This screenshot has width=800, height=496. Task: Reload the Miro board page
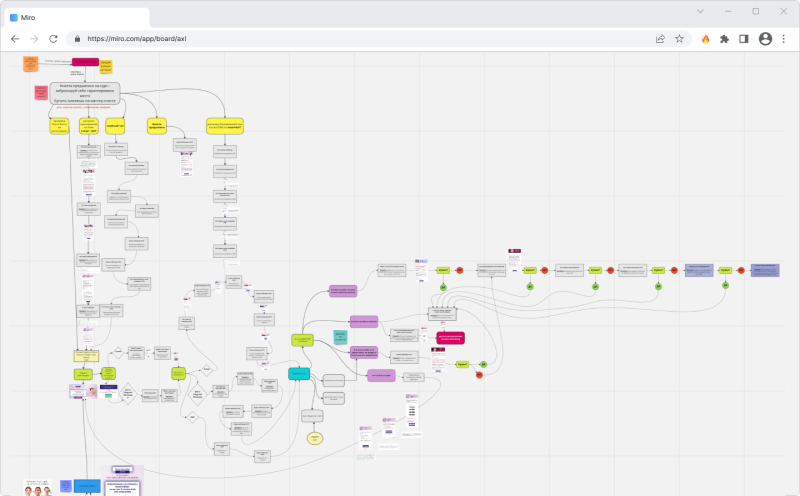pos(53,39)
